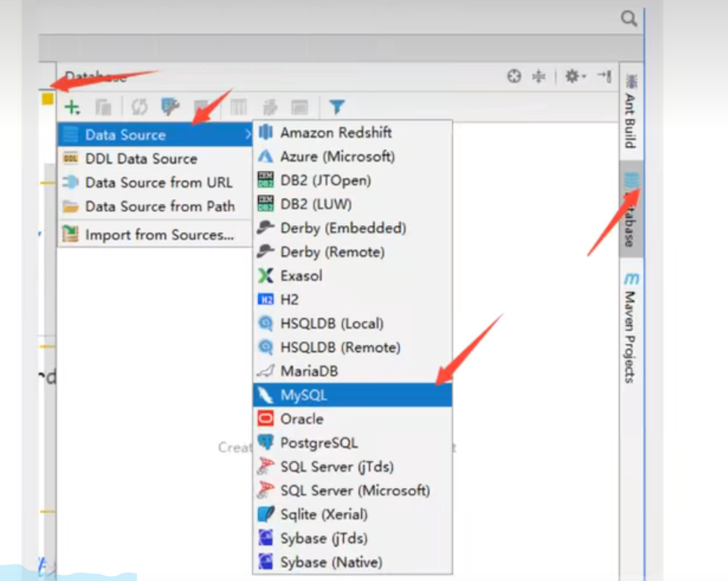Select Data Source from URL

[x=155, y=182]
